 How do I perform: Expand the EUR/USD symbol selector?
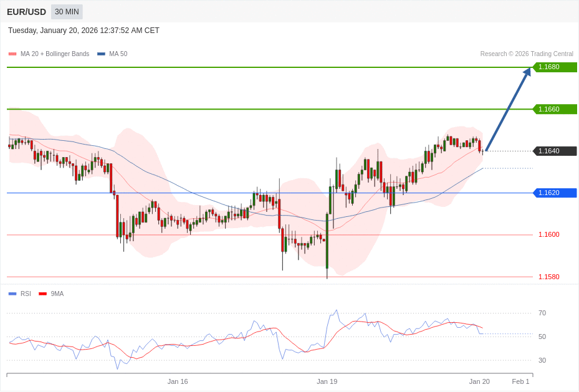click(27, 11)
